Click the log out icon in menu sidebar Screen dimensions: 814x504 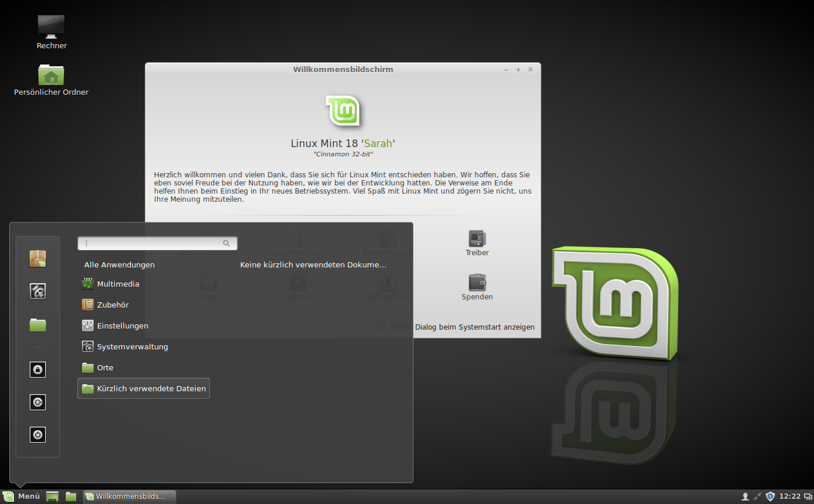(x=38, y=402)
